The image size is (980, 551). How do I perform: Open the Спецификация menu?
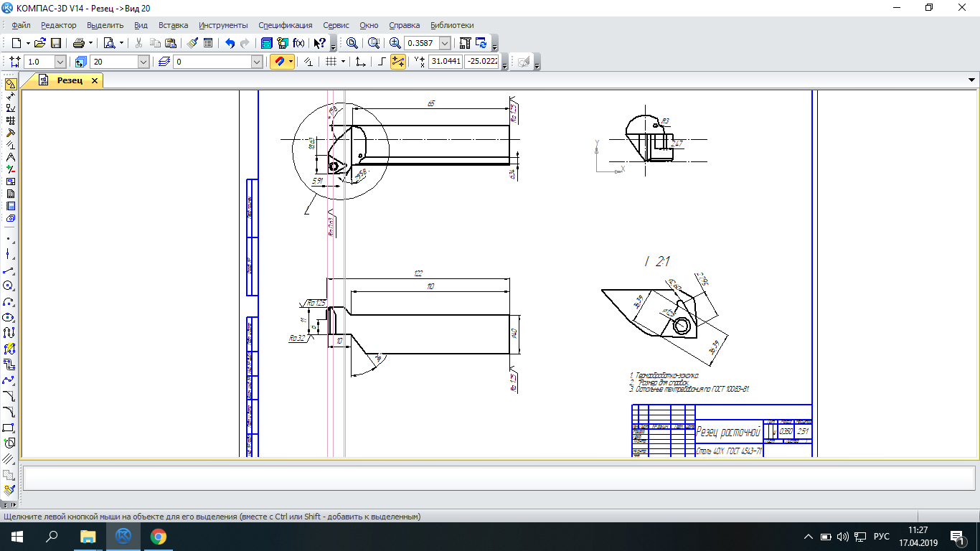click(285, 25)
